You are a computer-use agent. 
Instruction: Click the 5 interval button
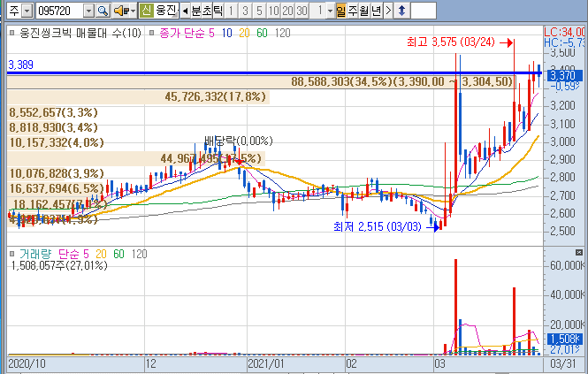tap(259, 11)
